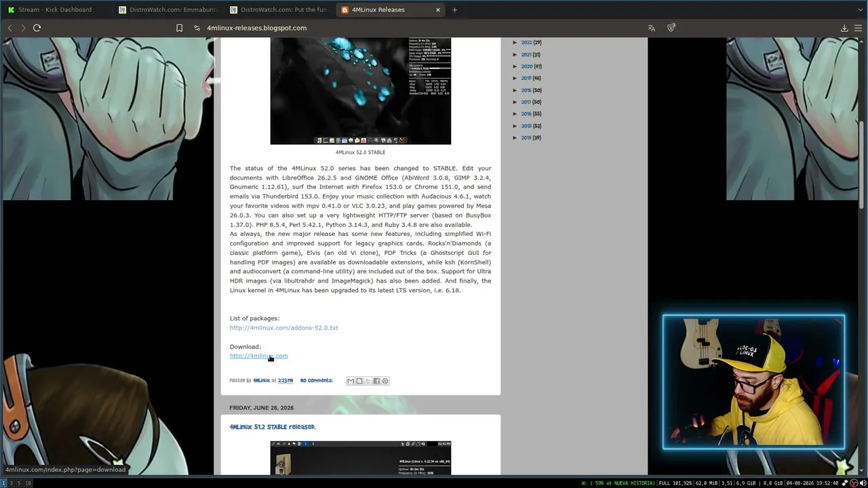Image resolution: width=868 pixels, height=488 pixels.
Task: Expand the 2021 archive triangle
Action: (515, 55)
